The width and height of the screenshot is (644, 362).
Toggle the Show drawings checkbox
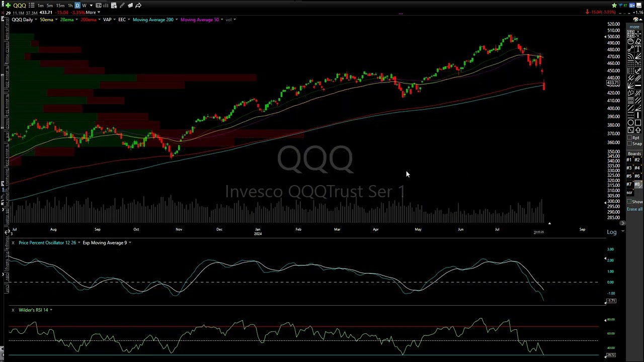click(629, 201)
